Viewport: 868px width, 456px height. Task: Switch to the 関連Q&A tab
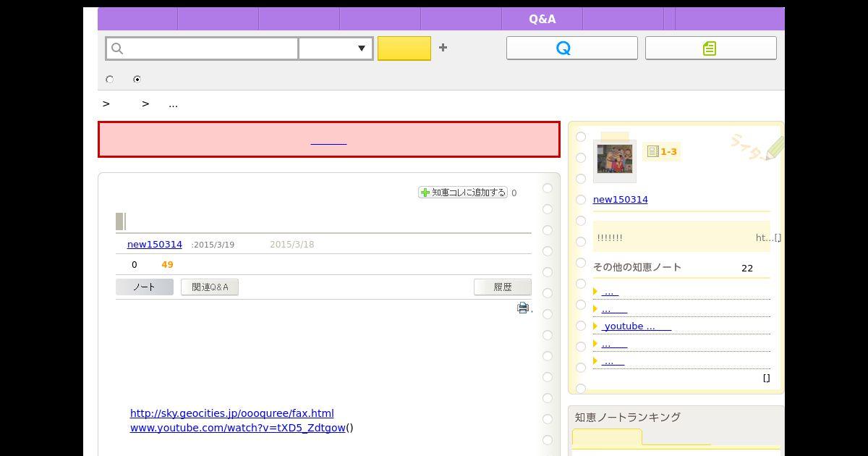point(210,287)
